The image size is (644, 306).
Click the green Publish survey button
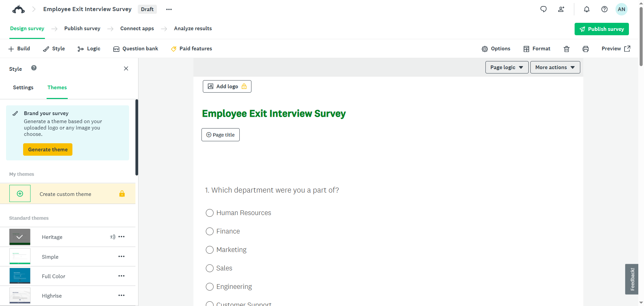click(x=602, y=29)
